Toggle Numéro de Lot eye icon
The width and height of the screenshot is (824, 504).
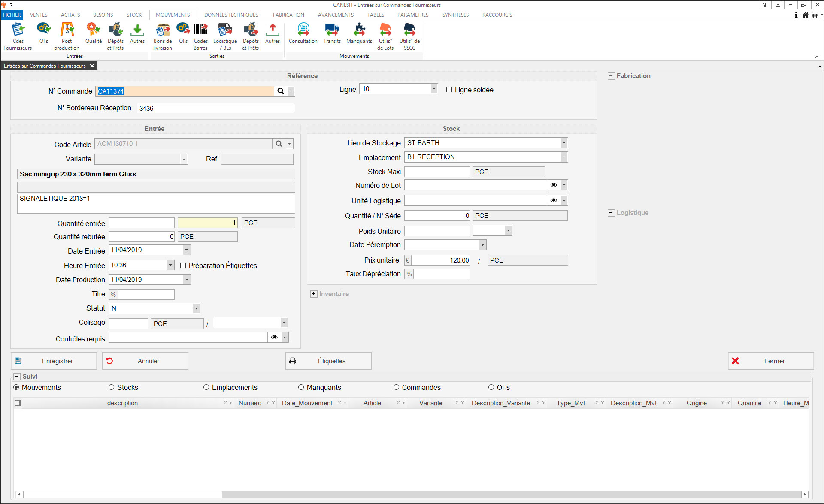click(554, 185)
